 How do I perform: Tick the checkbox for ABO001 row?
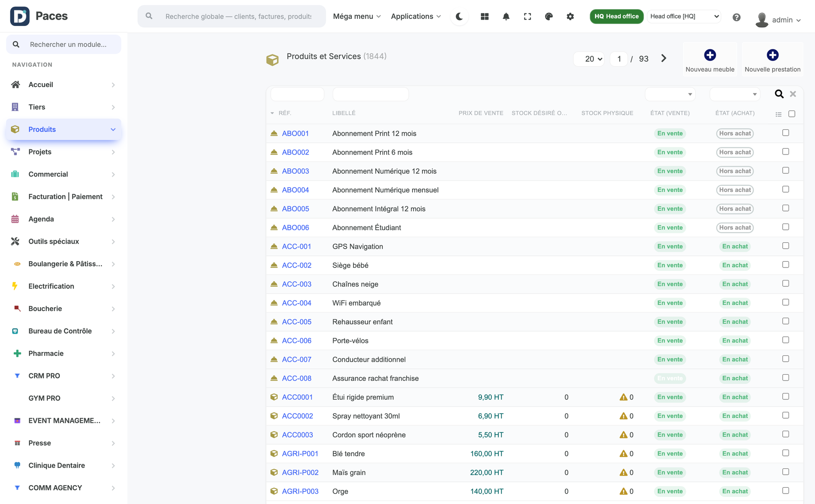(x=786, y=133)
